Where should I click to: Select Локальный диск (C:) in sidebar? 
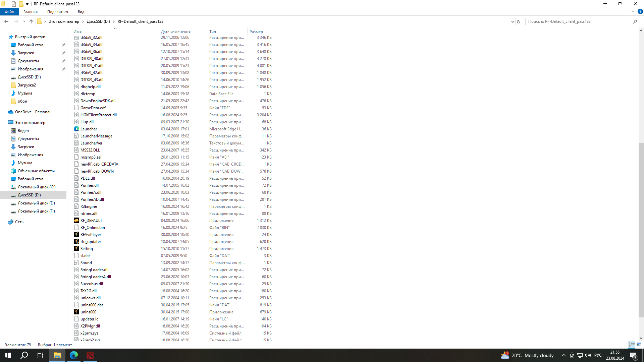[x=37, y=187]
